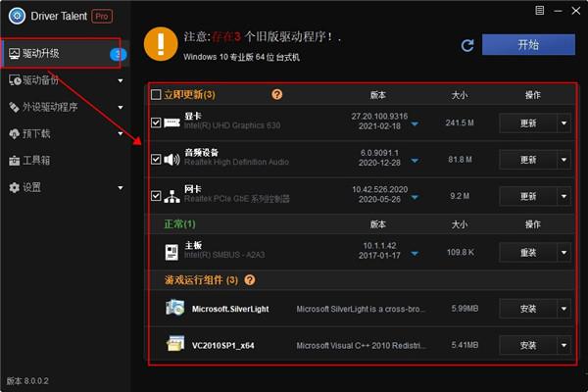This screenshot has width=588, height=392.
Task: Click the question mark beside 立即更新(3)
Action: pos(276,94)
